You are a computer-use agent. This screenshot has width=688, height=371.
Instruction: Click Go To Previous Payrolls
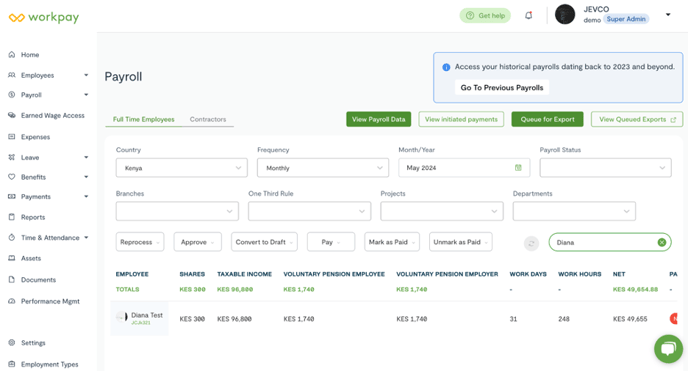502,88
